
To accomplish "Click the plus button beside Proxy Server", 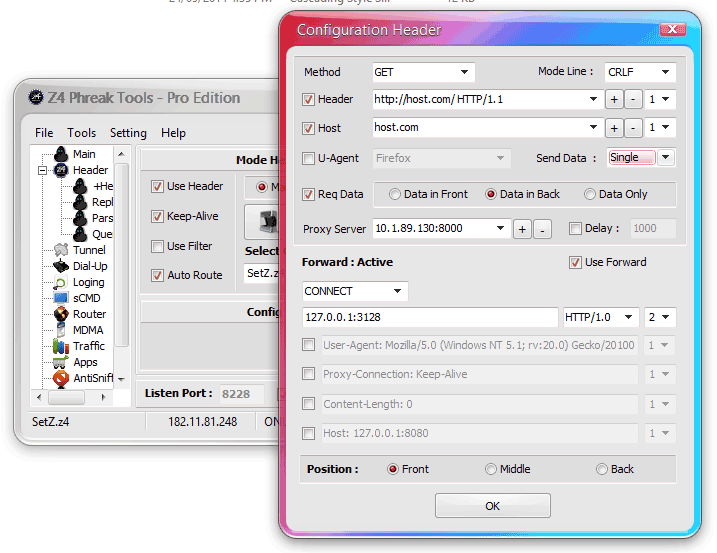I will [x=522, y=230].
